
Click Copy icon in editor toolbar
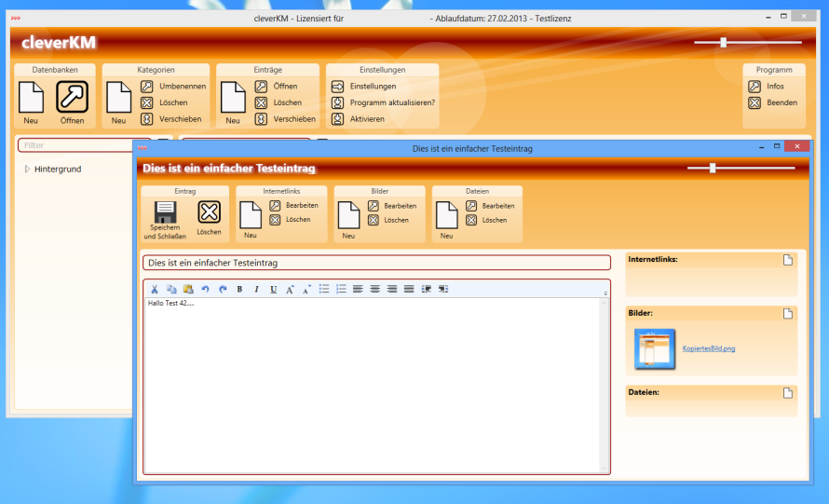click(171, 289)
